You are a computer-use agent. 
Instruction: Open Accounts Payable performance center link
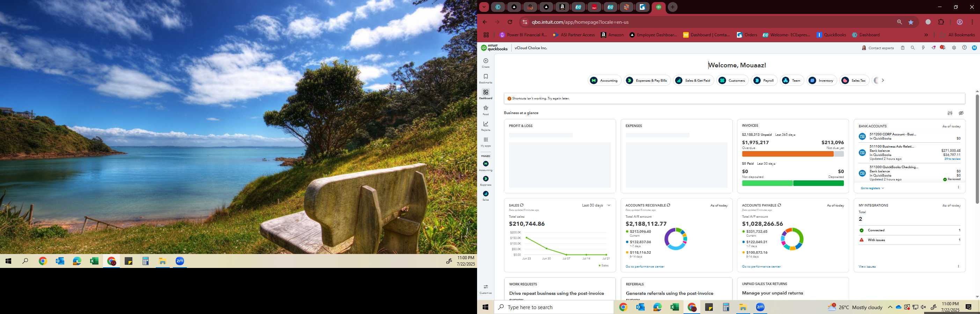click(x=761, y=267)
